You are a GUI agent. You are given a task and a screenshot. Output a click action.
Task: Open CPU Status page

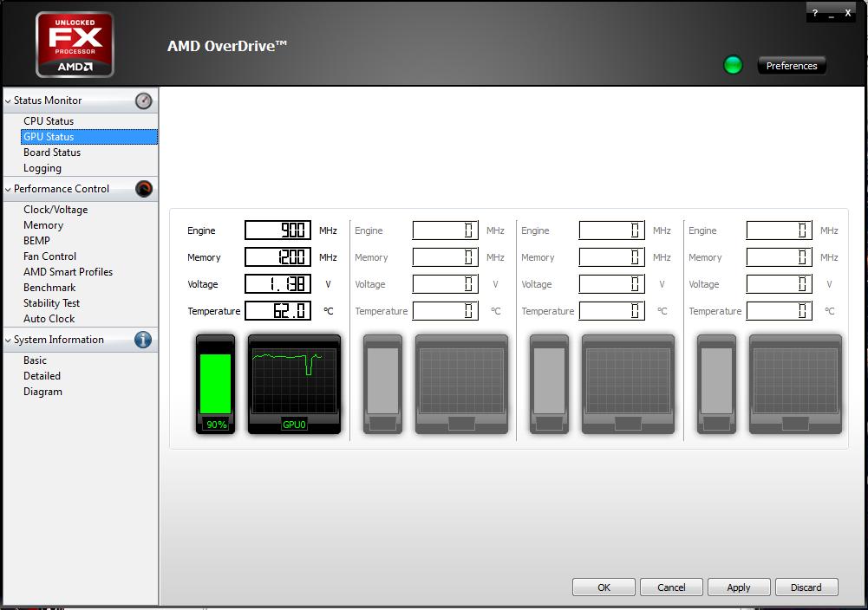(49, 121)
